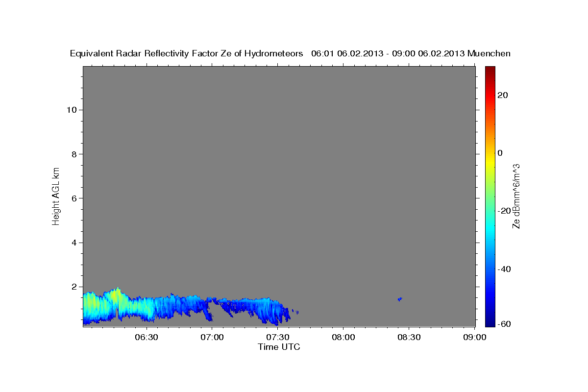The height and width of the screenshot is (392, 588).
Task: Click the '09:00' time tick label
Action: click(x=475, y=338)
